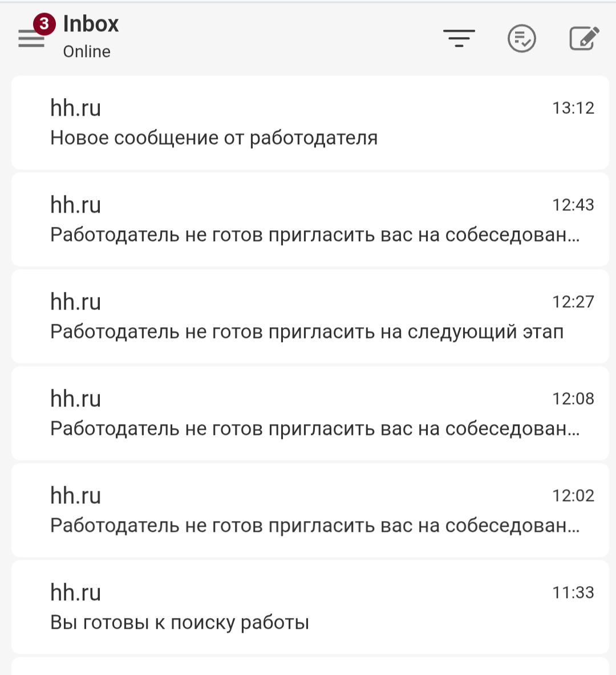Open email about "следующий этап"
Viewport: 616px width, 675px height.
307,332
